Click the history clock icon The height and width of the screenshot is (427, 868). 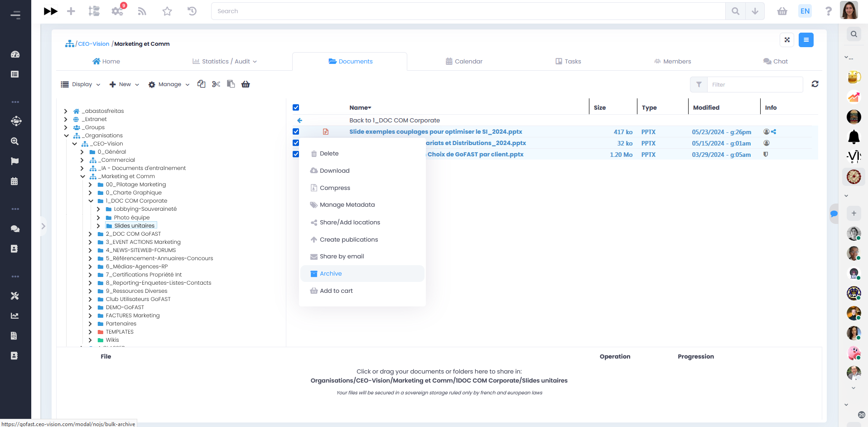click(x=192, y=11)
